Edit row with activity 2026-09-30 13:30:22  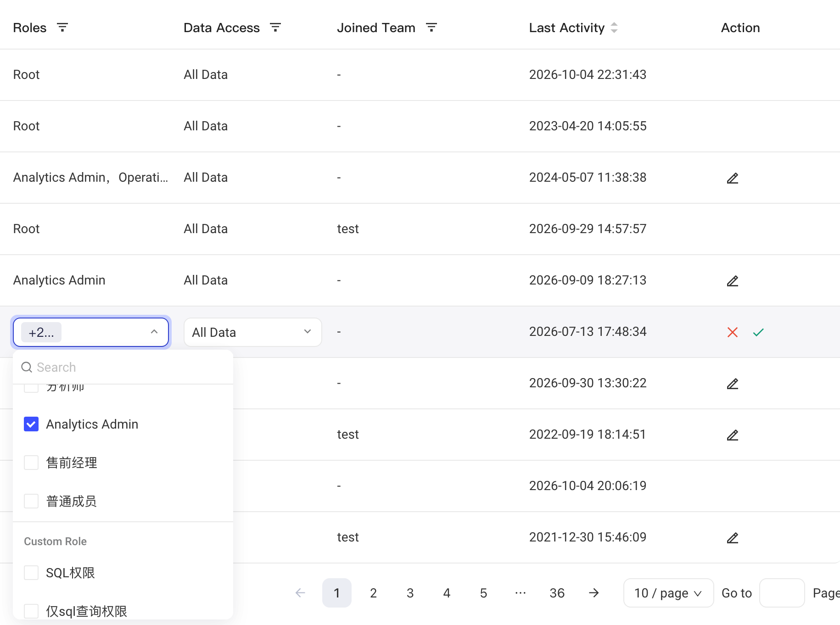[733, 384]
